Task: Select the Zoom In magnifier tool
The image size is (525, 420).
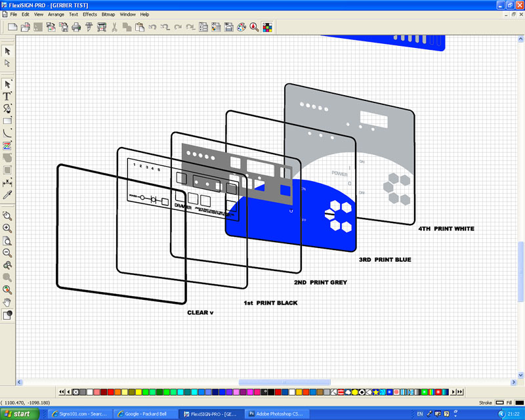Action: [7, 228]
